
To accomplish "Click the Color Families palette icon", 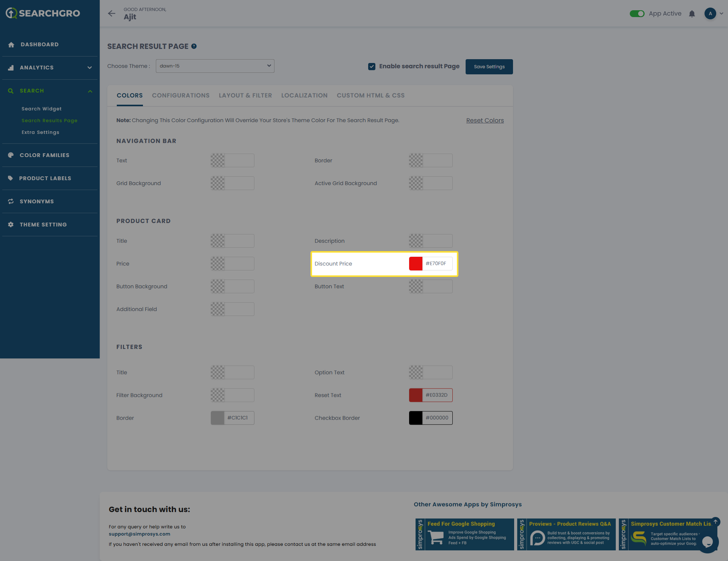I will (x=11, y=155).
